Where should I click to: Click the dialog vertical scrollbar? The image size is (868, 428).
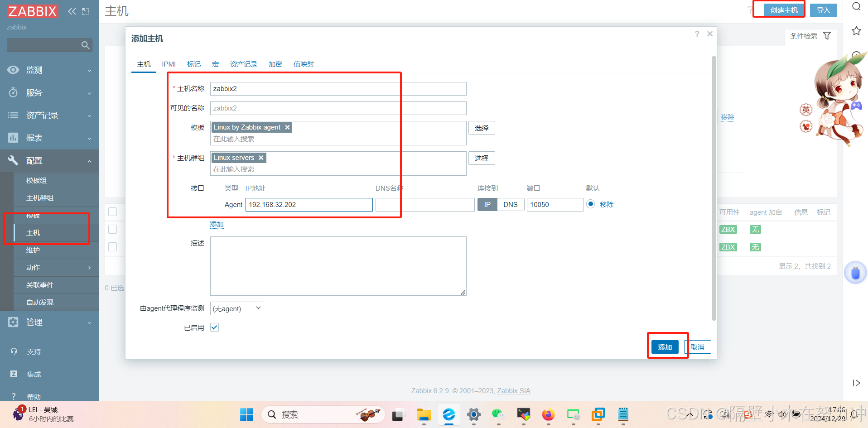[714, 188]
